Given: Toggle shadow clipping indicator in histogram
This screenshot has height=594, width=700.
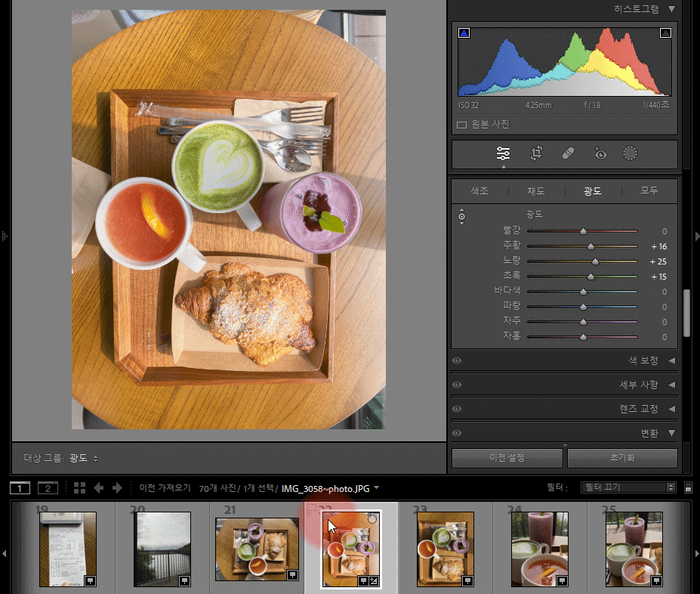Looking at the screenshot, I should pos(464,32).
